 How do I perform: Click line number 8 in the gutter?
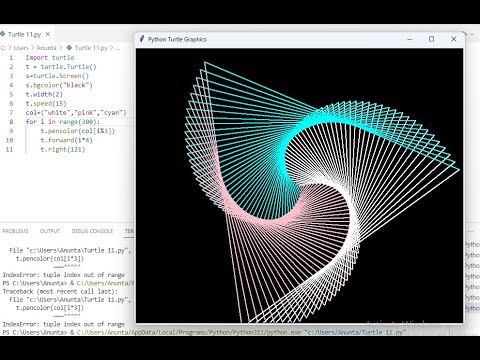(11, 122)
